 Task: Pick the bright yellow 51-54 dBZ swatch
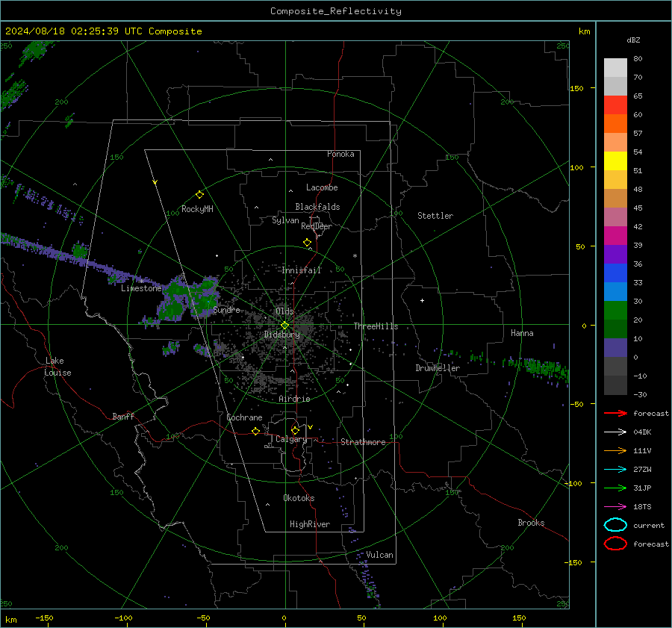click(x=615, y=161)
